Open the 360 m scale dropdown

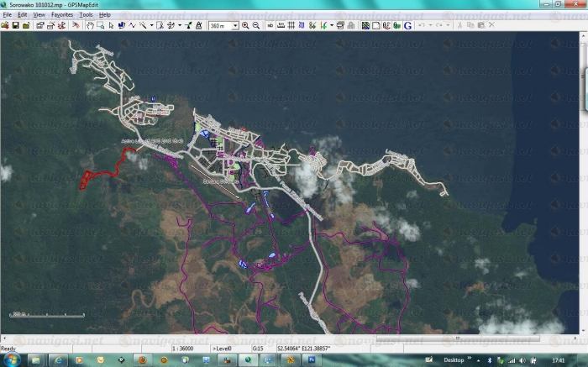[x=234, y=25]
